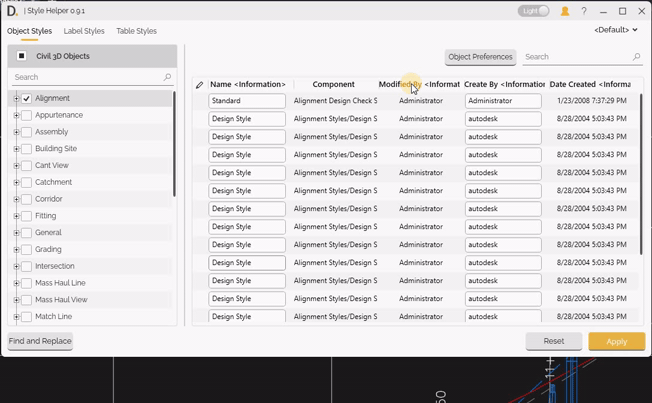
Task: Expand the Cant View tree node
Action: (x=16, y=166)
